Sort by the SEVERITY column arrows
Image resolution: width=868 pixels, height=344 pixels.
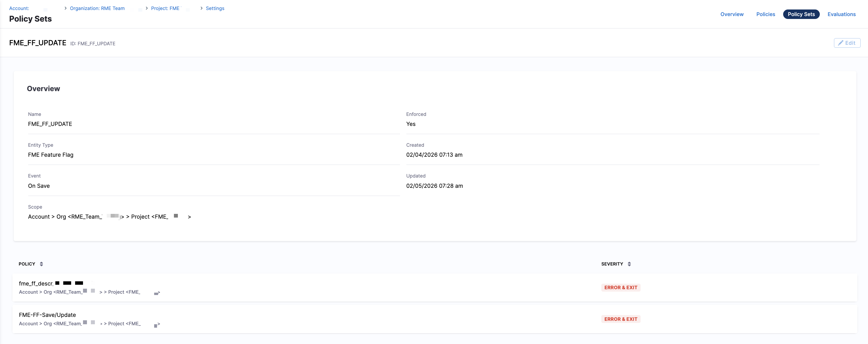629,264
